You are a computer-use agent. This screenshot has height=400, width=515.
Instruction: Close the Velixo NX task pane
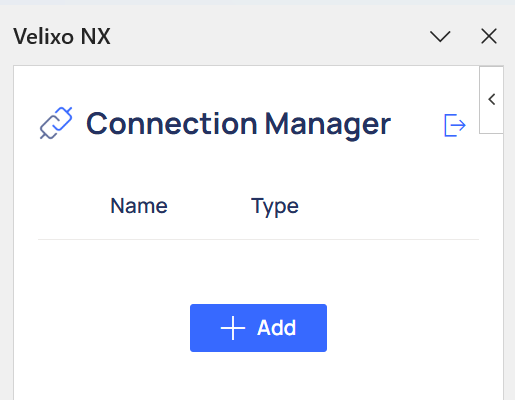tap(489, 36)
